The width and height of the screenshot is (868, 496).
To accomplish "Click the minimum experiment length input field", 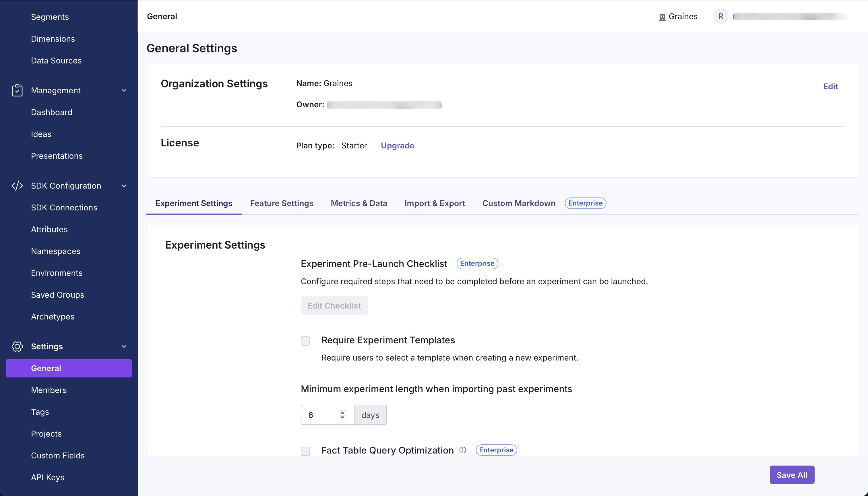I will point(328,415).
